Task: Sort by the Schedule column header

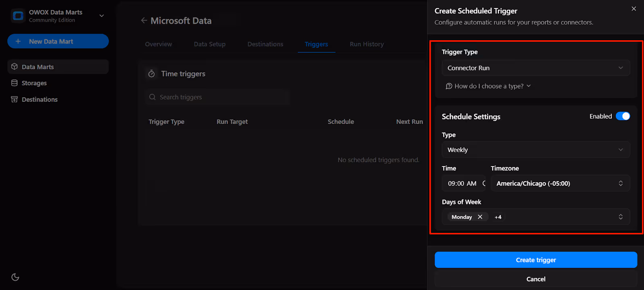Action: [341, 122]
